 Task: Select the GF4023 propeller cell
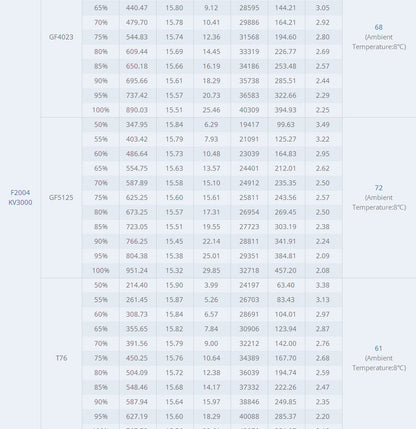coord(61,37)
